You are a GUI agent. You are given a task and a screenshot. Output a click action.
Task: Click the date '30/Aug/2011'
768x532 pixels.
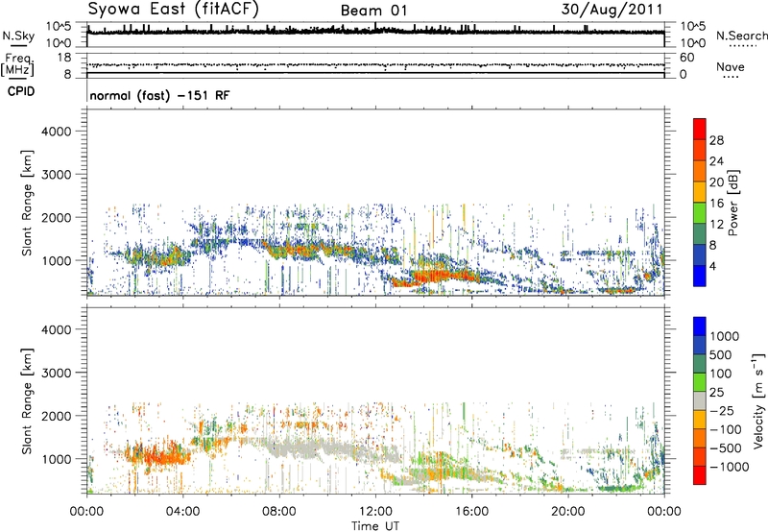[x=612, y=10]
